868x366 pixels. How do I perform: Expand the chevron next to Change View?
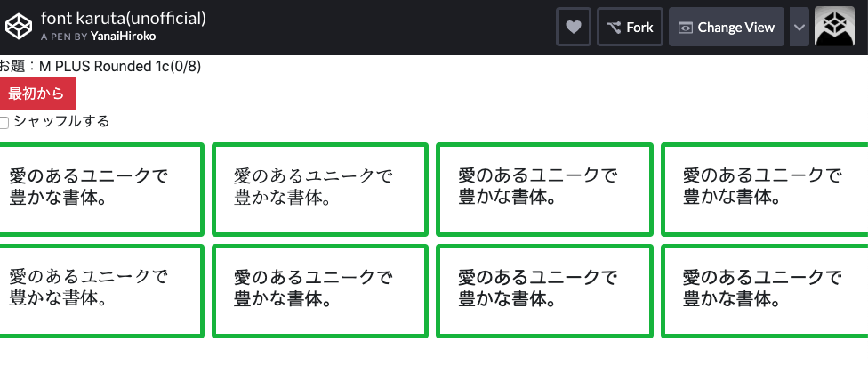click(800, 27)
